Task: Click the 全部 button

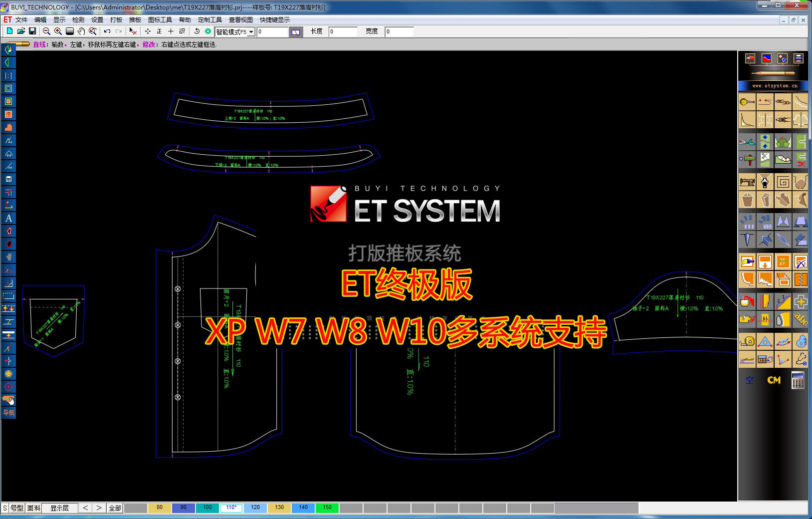Action: click(x=115, y=508)
